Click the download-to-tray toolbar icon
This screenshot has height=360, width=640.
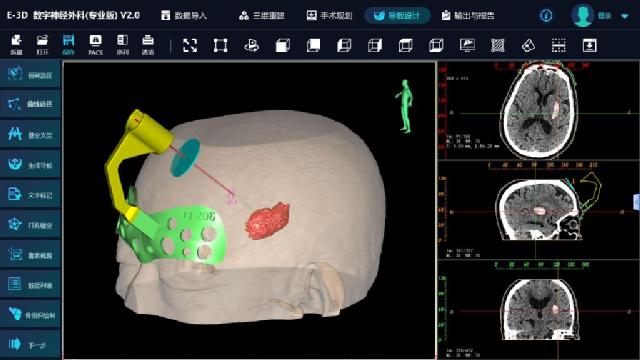point(589,45)
